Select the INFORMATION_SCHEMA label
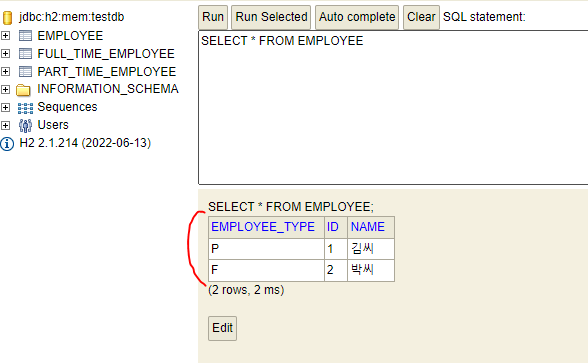This screenshot has height=363, width=588. click(x=108, y=89)
